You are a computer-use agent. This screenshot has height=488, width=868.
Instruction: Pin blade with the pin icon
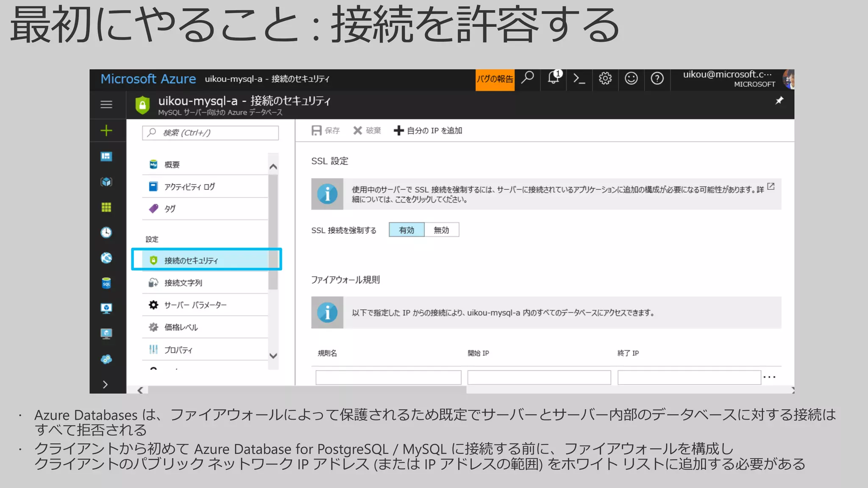pos(779,101)
